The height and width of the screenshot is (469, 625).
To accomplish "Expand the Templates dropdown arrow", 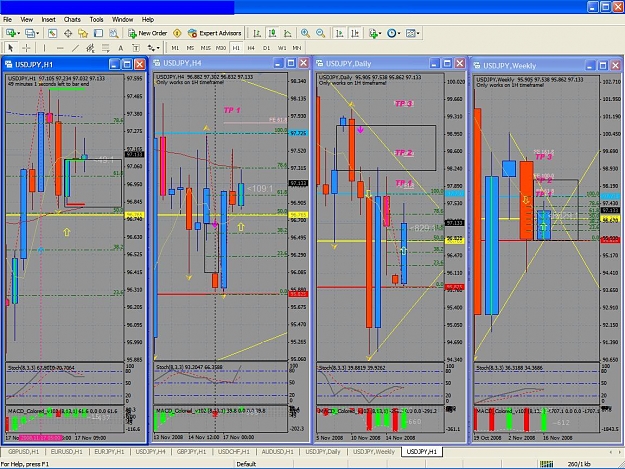I will [418, 33].
